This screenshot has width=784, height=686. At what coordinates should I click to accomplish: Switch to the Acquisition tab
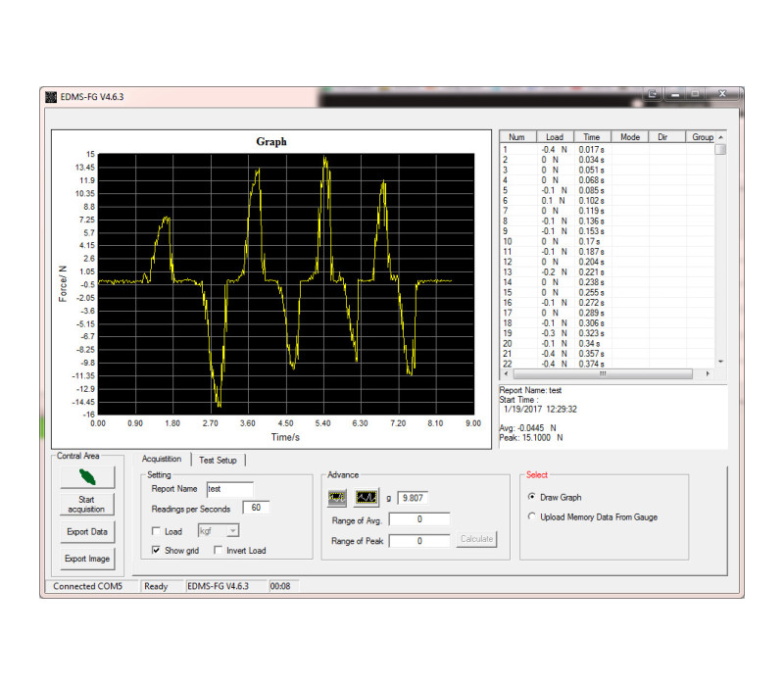point(162,459)
